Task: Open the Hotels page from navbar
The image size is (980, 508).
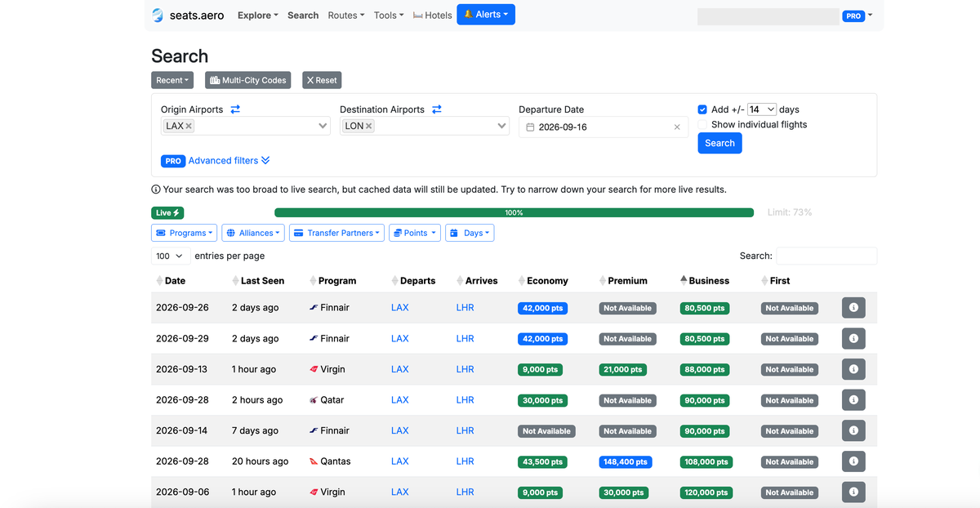Action: (x=433, y=16)
